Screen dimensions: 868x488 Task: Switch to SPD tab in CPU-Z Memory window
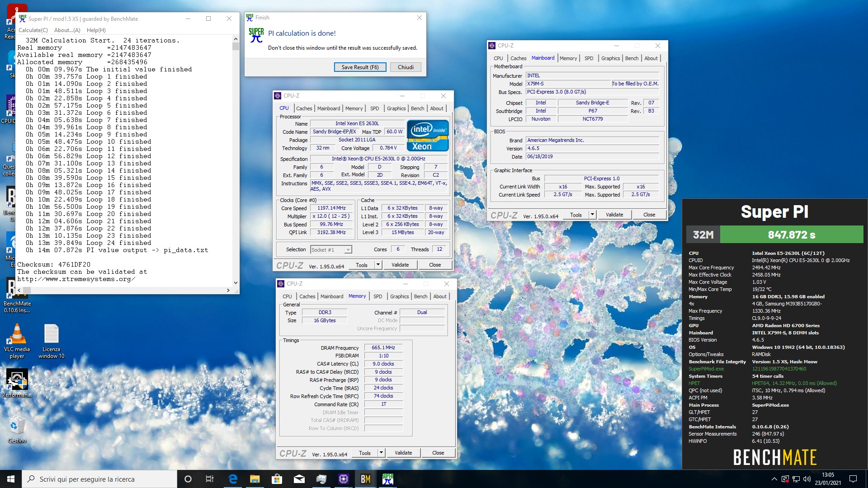point(378,296)
